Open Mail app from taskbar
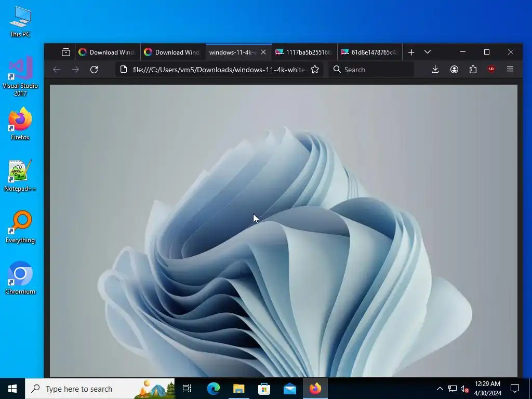The height and width of the screenshot is (399, 532). click(290, 389)
